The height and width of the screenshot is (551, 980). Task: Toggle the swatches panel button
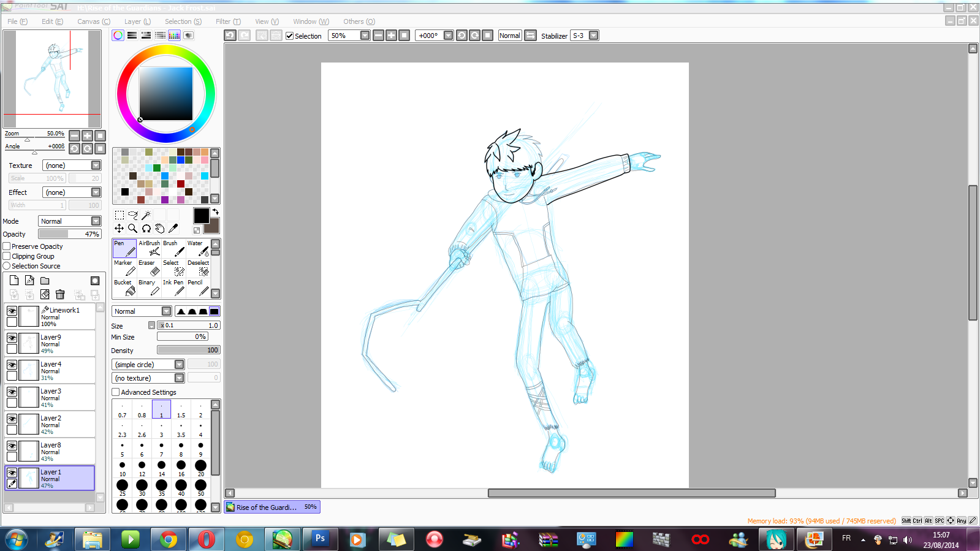pos(174,36)
